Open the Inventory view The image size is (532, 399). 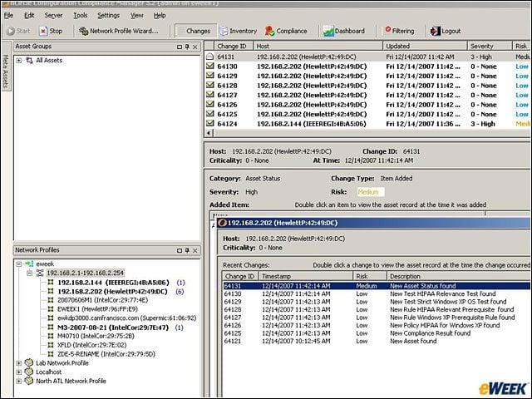tap(238, 31)
